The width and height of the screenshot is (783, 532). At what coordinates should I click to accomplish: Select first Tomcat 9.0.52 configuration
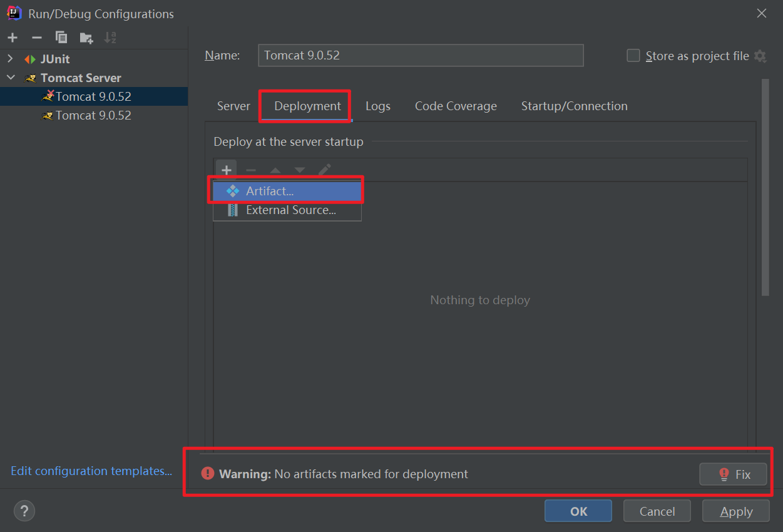tap(94, 96)
